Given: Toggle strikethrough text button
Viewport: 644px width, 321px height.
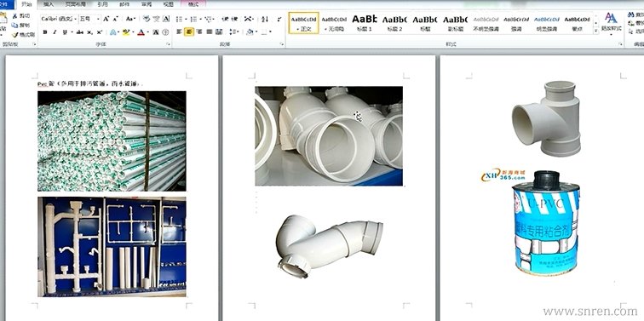Looking at the screenshot, I should [79, 32].
